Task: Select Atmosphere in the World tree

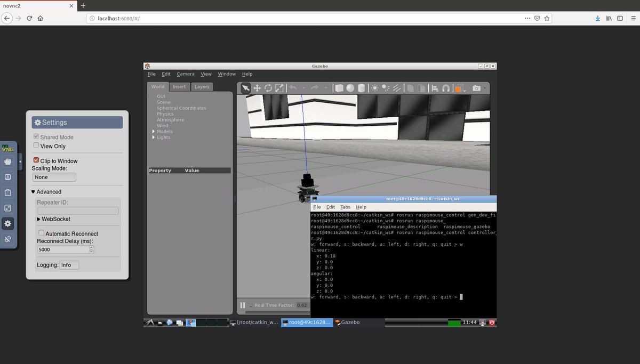Action: point(170,120)
